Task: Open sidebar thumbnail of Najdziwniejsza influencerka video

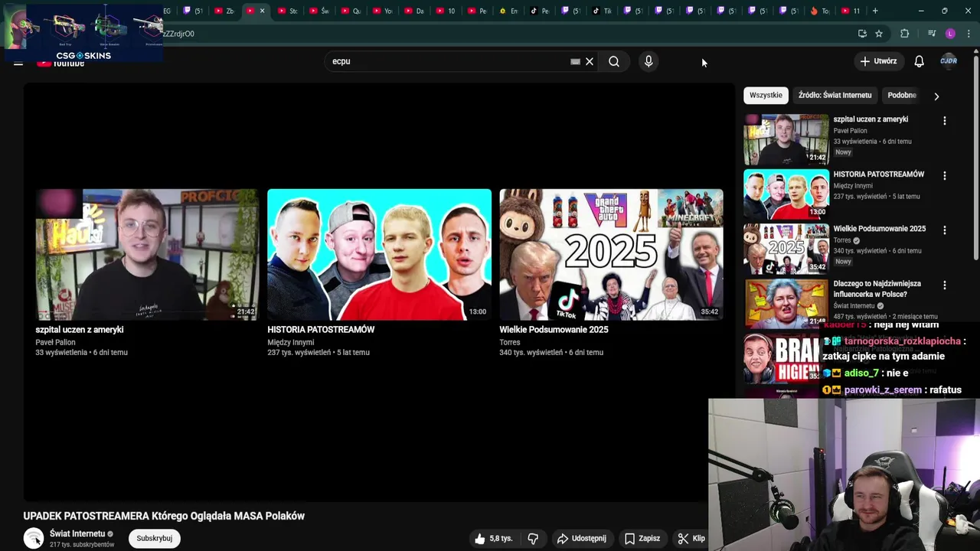Action: coord(786,303)
